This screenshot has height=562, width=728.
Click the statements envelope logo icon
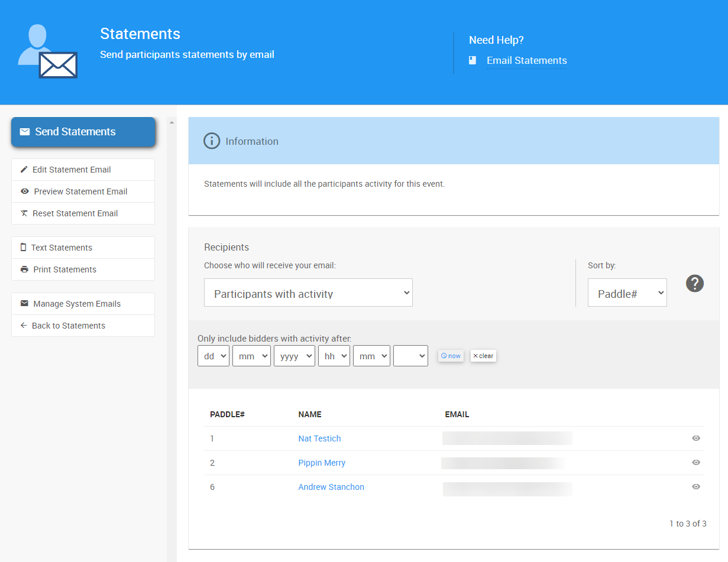click(48, 52)
